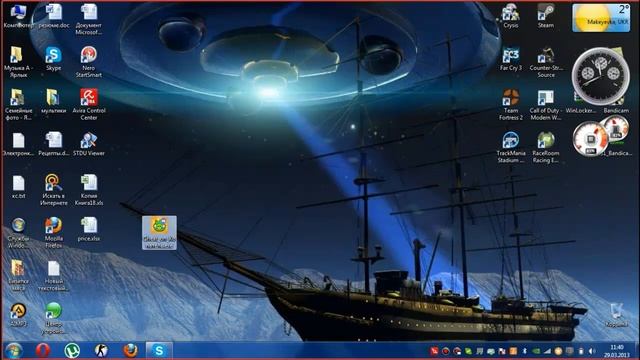The width and height of the screenshot is (640, 360).
Task: Launch TrackMania Stadium shortcut
Action: click(511, 148)
